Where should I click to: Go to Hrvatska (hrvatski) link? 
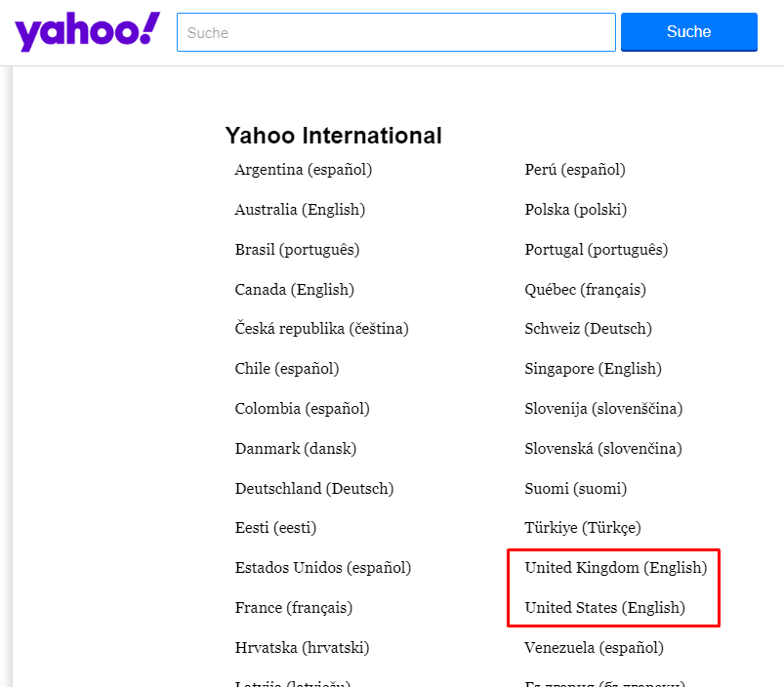[x=302, y=648]
